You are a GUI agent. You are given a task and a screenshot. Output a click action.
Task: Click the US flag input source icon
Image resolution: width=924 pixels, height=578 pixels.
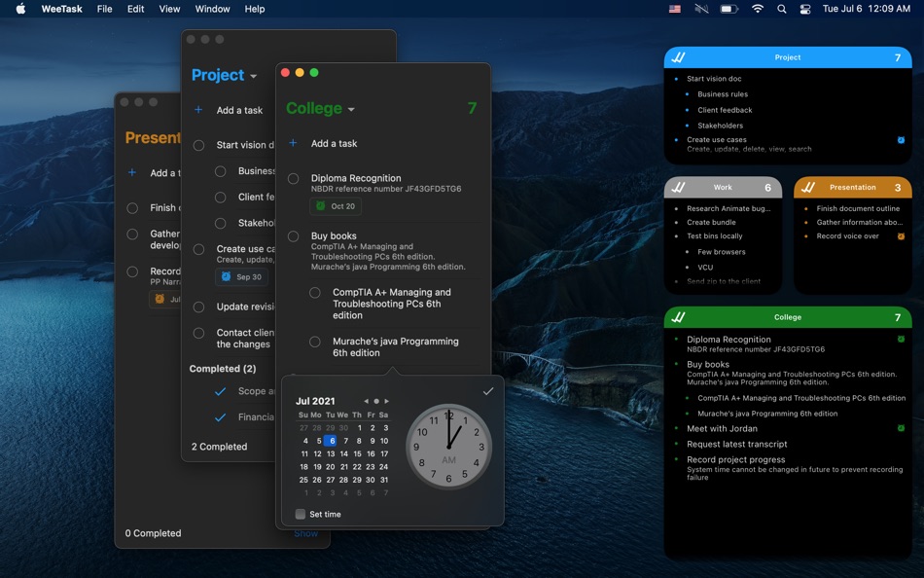point(675,9)
